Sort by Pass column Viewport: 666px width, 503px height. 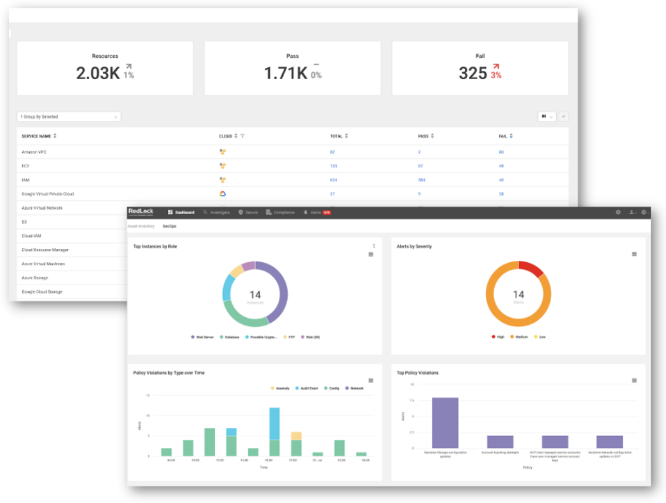point(426,136)
